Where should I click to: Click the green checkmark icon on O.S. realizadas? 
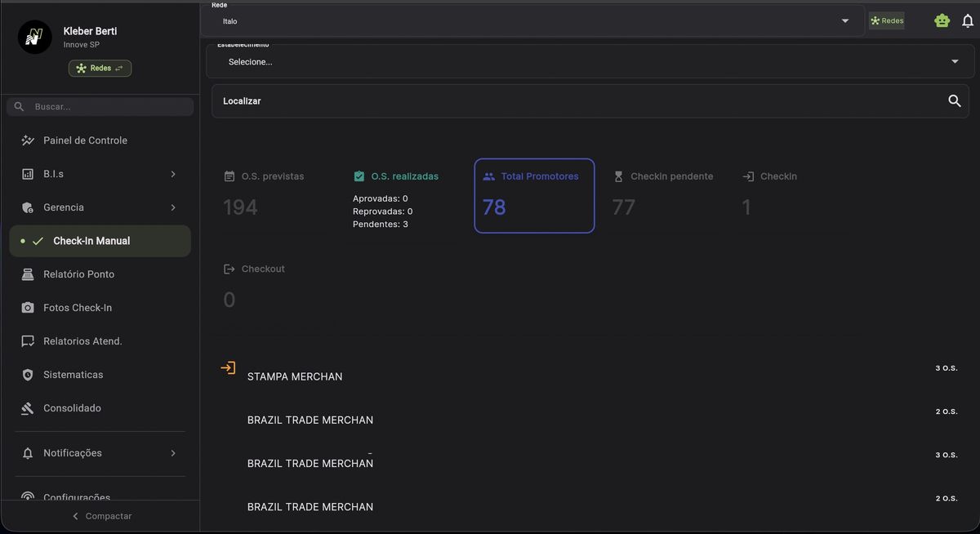tap(359, 176)
